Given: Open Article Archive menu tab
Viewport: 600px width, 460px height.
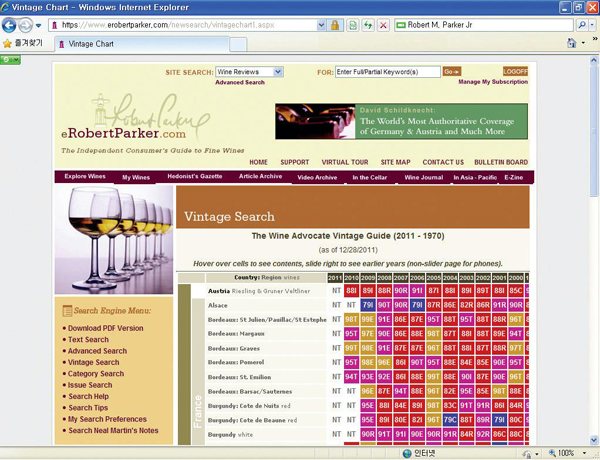Looking at the screenshot, I should (260, 176).
